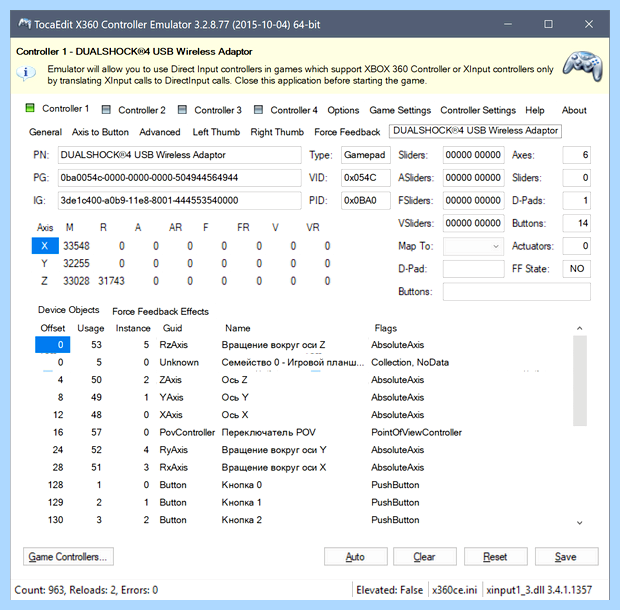Click the PID field showing 0x0BA0
The height and width of the screenshot is (610, 620).
(366, 200)
